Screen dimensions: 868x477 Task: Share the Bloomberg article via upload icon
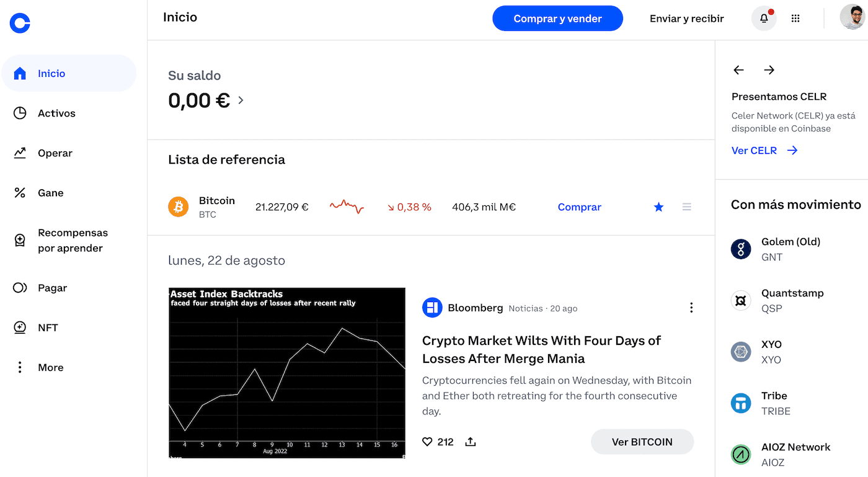click(471, 442)
